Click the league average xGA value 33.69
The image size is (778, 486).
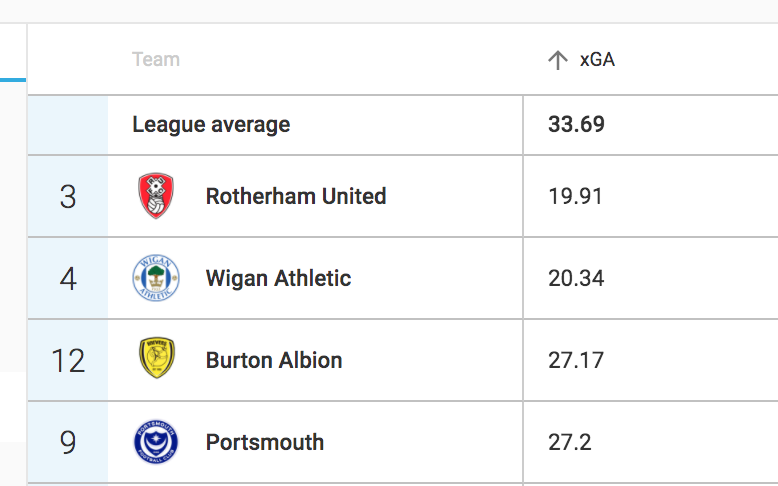click(x=576, y=124)
